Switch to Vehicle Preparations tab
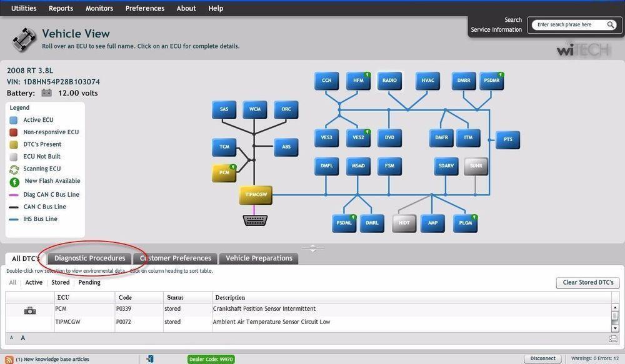625x364 pixels. point(259,258)
